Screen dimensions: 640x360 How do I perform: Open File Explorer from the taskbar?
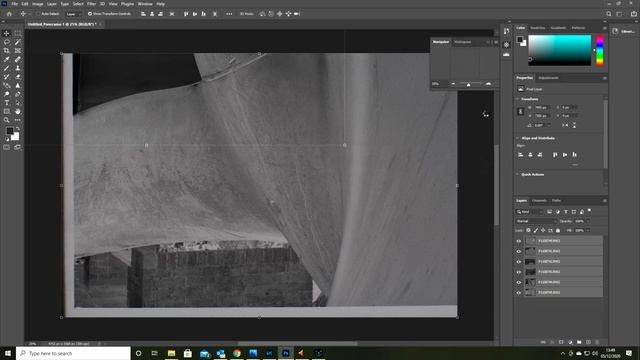171,353
